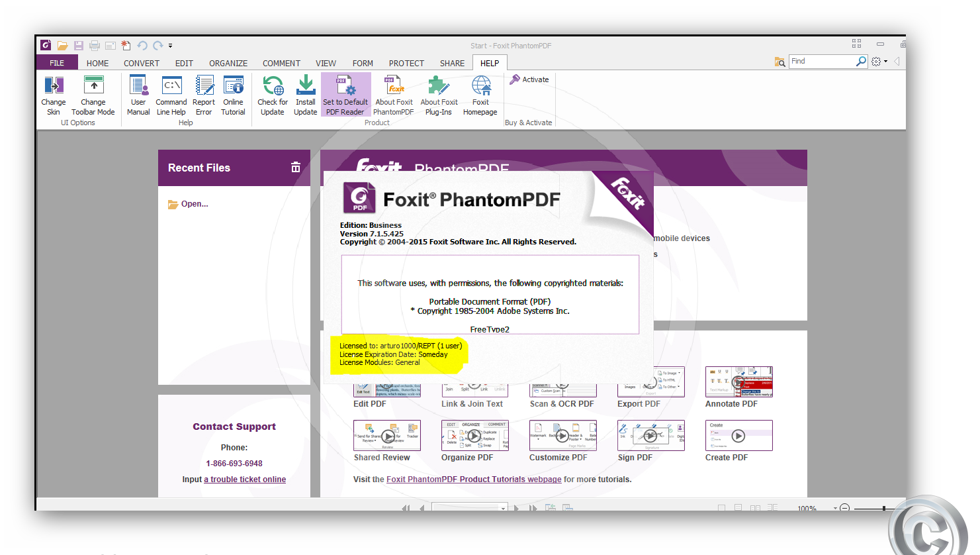
Task: Click the Contact Support heading
Action: pyautogui.click(x=234, y=427)
